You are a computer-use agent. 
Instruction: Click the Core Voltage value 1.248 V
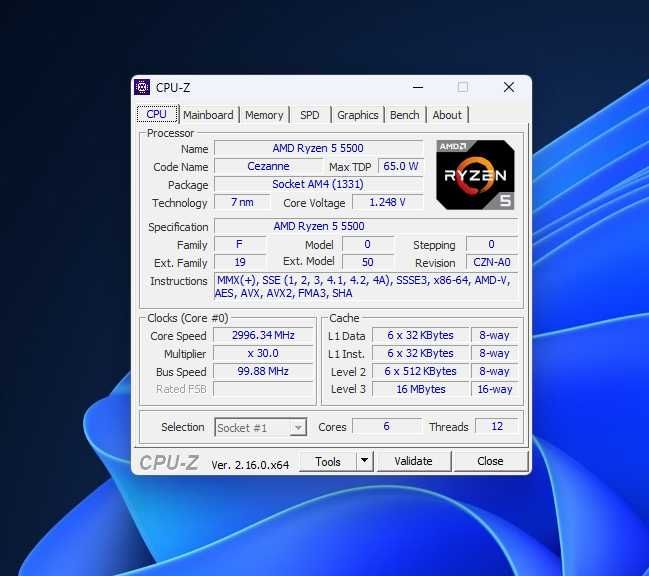pos(387,202)
